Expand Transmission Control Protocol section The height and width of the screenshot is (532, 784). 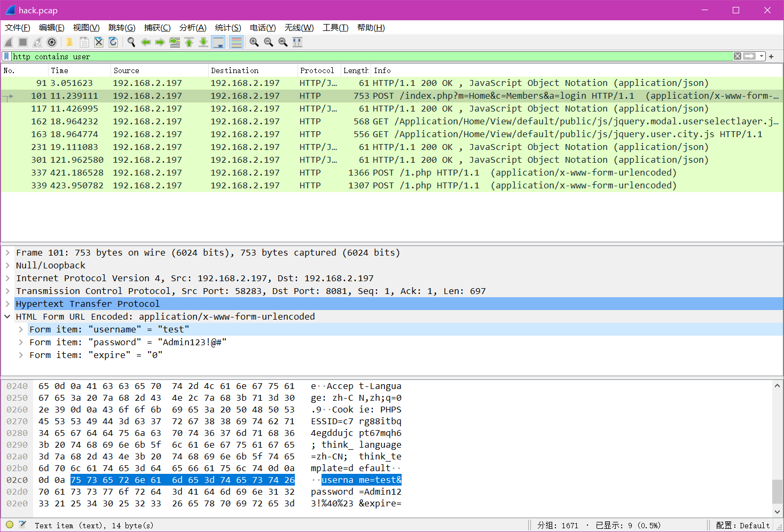pyautogui.click(x=7, y=291)
